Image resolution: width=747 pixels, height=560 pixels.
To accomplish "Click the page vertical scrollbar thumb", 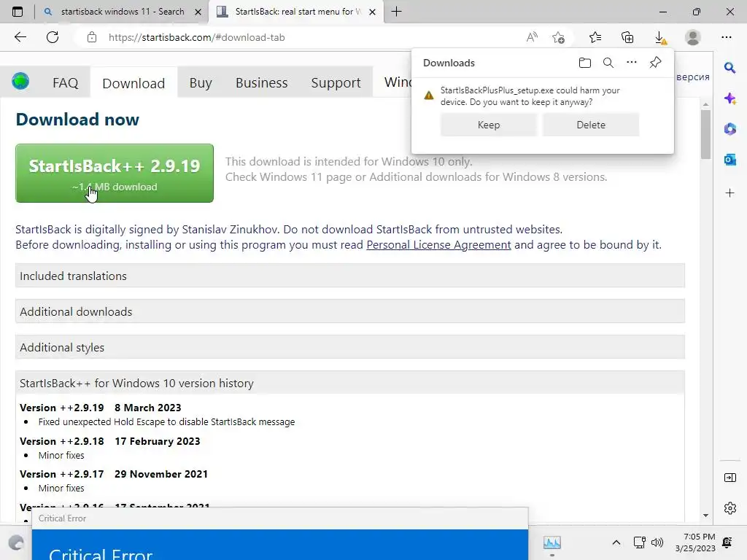I will pos(705,135).
